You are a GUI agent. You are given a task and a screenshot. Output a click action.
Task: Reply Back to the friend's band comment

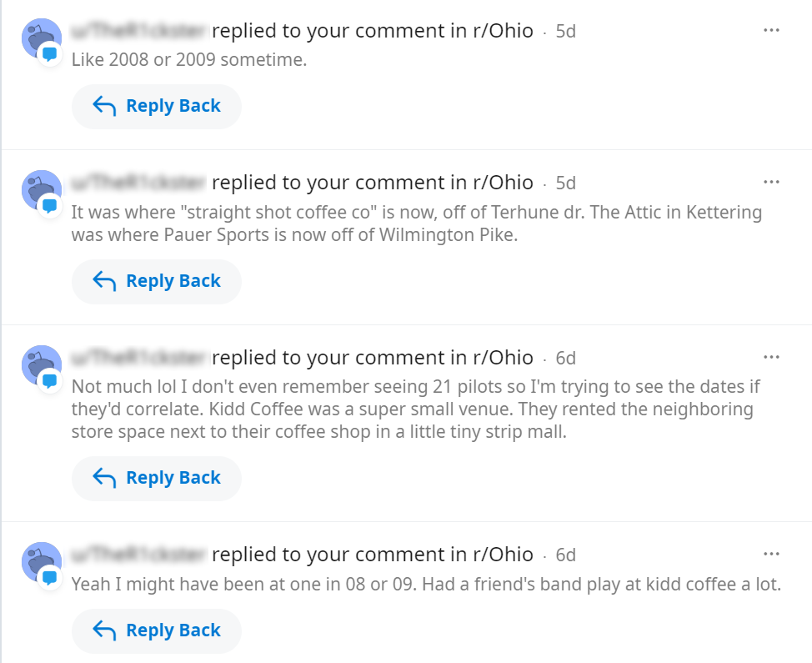(157, 630)
